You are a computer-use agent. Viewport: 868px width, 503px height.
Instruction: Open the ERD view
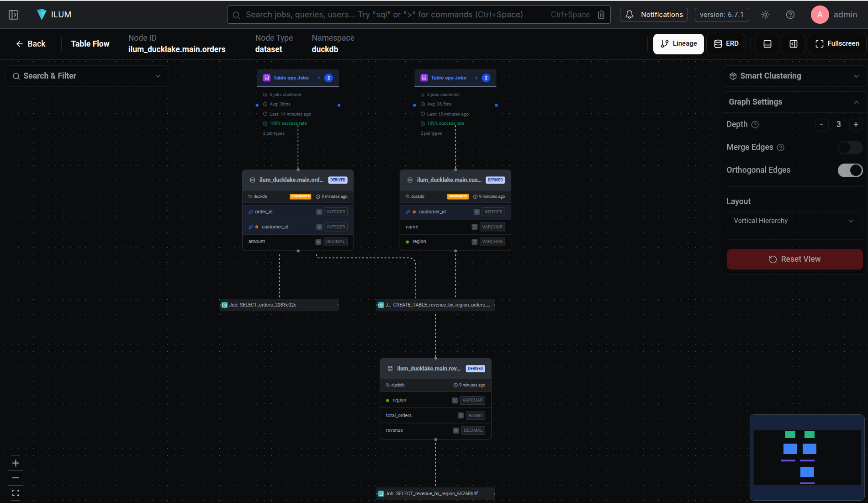(726, 43)
